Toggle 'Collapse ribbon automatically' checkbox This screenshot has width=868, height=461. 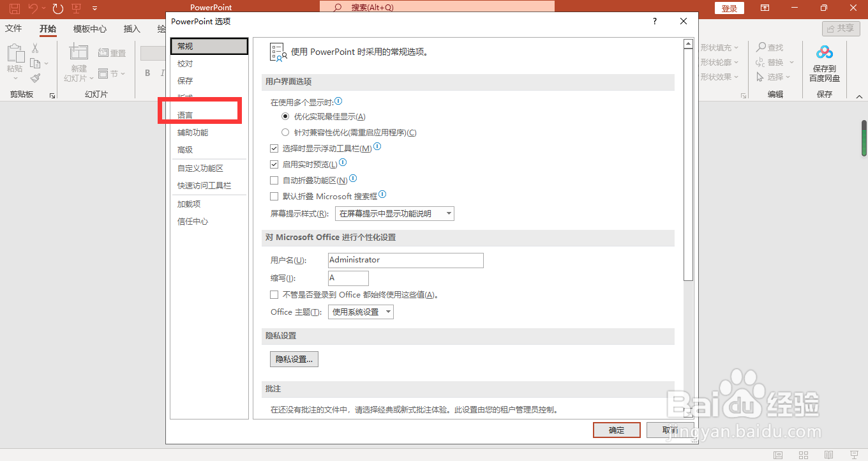click(274, 181)
